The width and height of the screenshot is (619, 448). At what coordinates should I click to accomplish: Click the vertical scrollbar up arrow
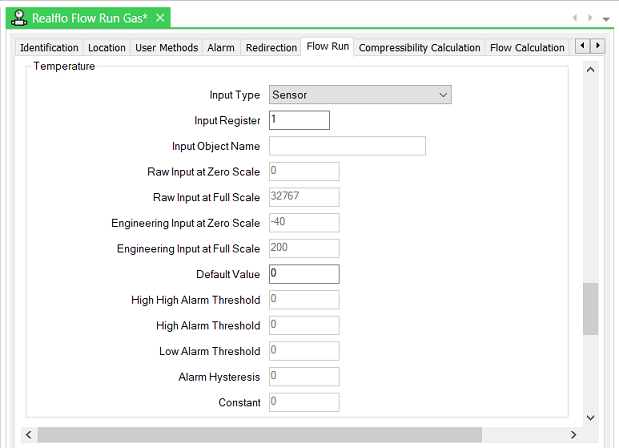pyautogui.click(x=590, y=70)
